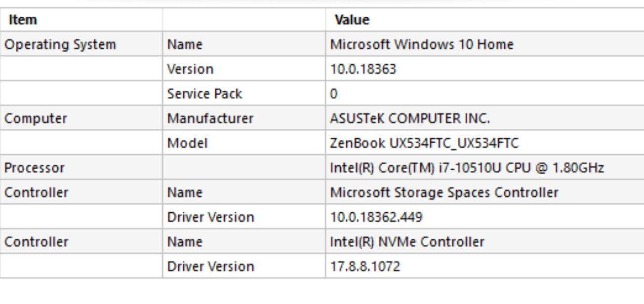
Task: Select the Computer row label
Action: [36, 118]
